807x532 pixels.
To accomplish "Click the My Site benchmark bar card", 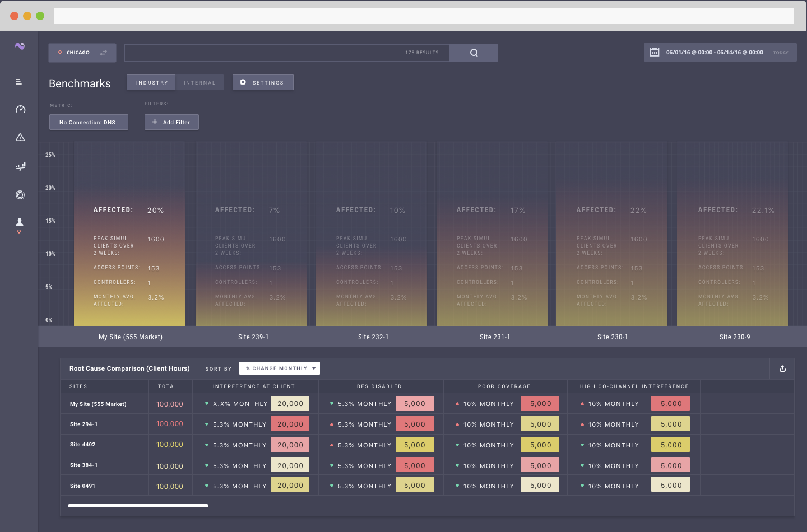I will [129, 234].
